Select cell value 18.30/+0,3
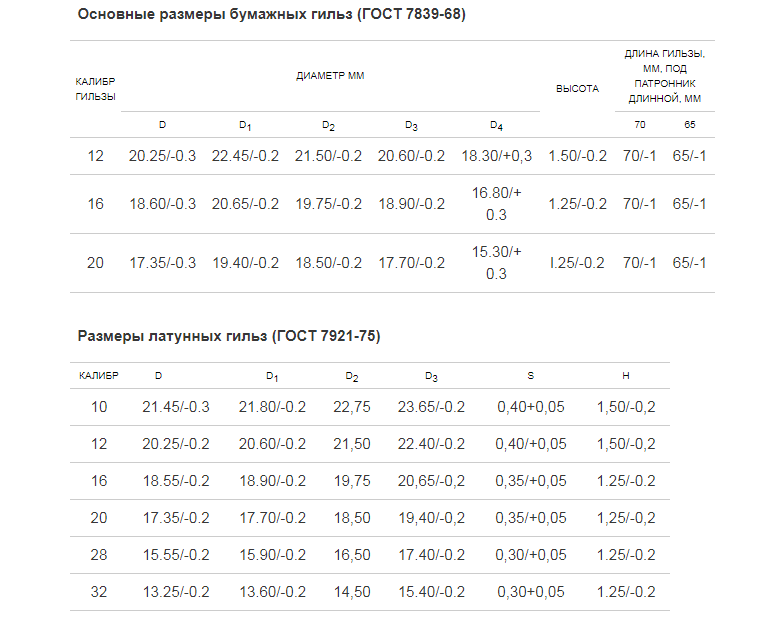The width and height of the screenshot is (768, 617). (496, 156)
